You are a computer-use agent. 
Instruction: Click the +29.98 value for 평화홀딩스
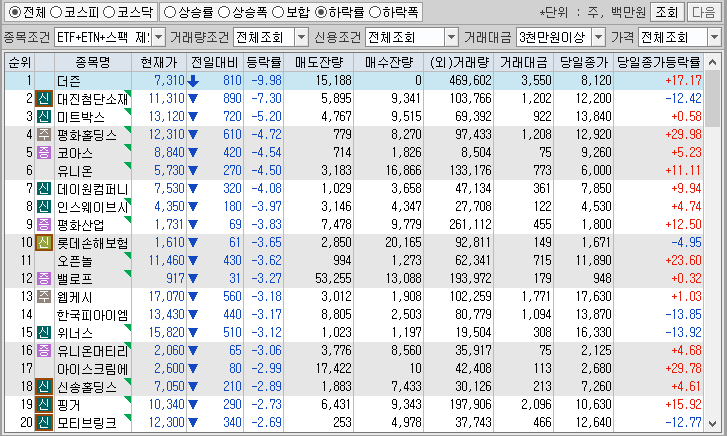683,135
